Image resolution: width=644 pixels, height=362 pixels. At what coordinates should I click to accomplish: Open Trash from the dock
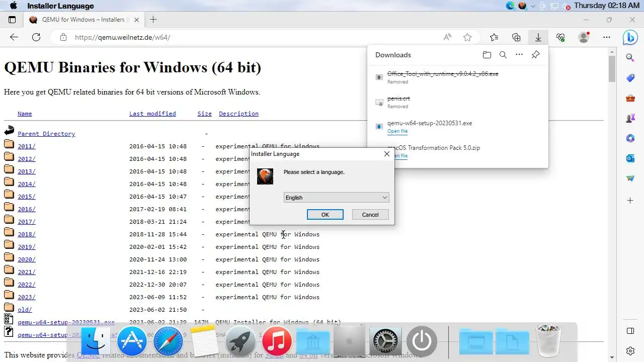548,340
